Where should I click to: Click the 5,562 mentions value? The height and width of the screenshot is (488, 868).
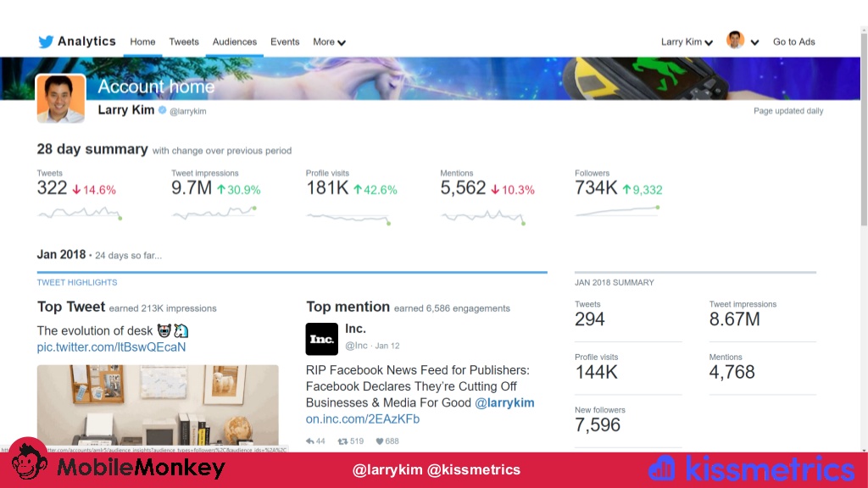click(x=463, y=188)
